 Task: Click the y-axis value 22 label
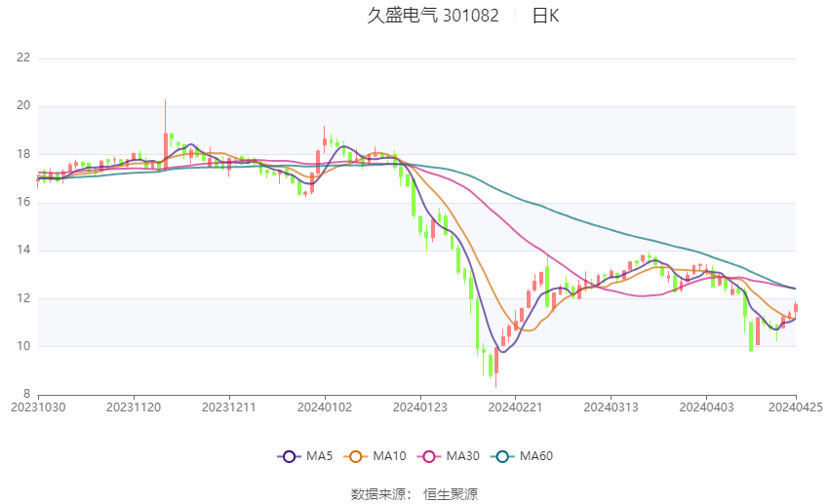tap(23, 58)
